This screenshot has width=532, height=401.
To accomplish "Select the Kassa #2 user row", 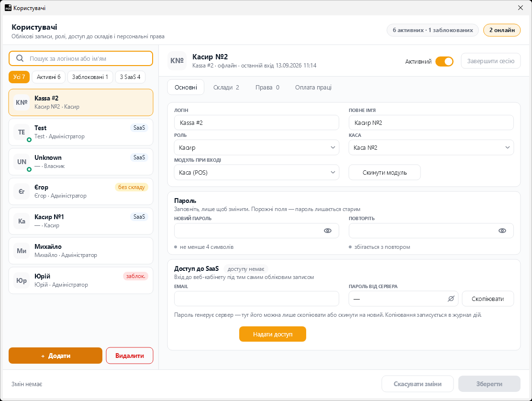I will (x=81, y=102).
